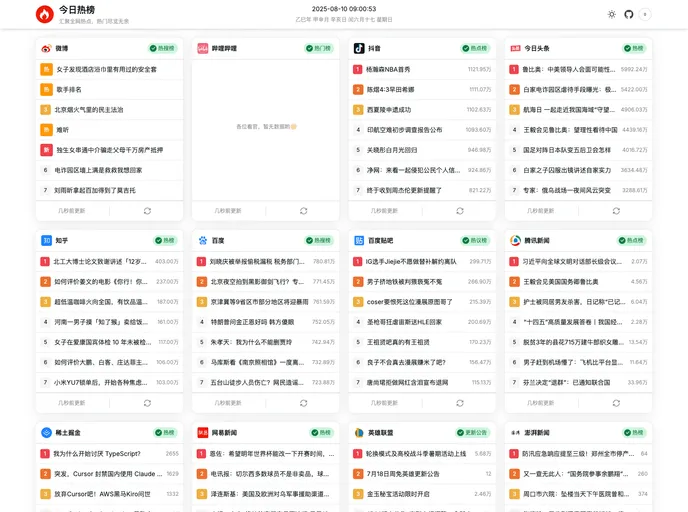Click the 热榜 badge on 澎湃新闻 card

point(634,433)
